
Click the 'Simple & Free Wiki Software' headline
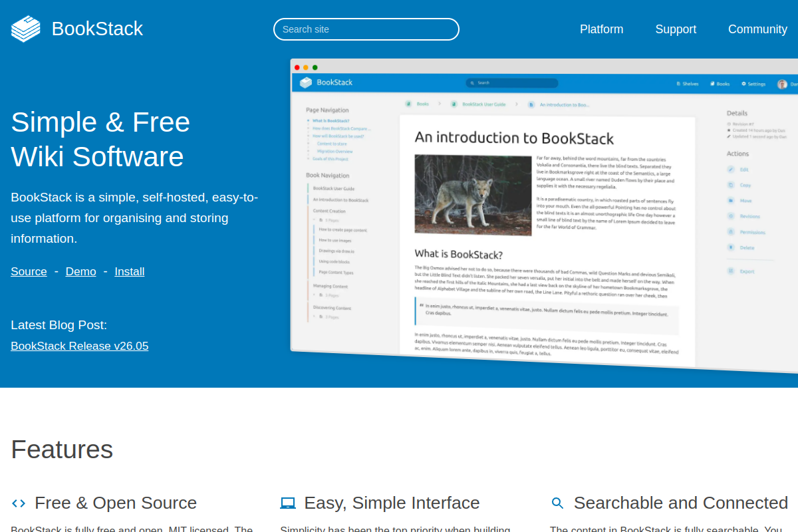[x=100, y=139]
